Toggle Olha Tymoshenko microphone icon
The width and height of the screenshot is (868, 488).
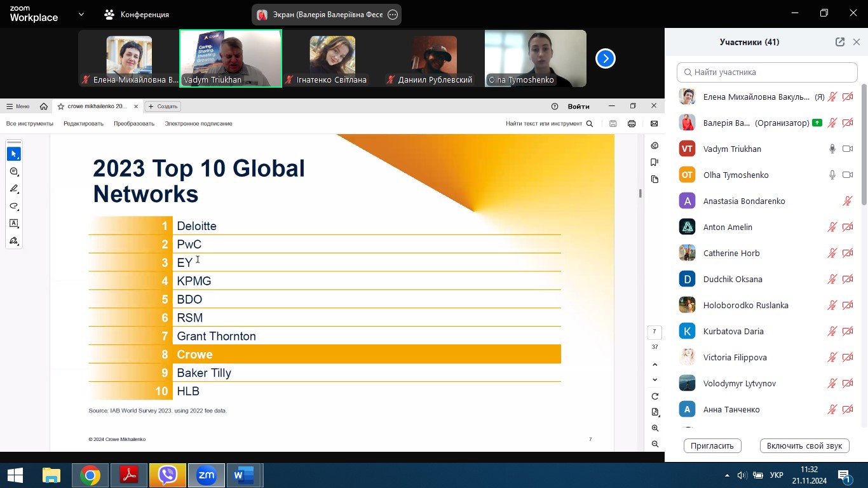832,175
